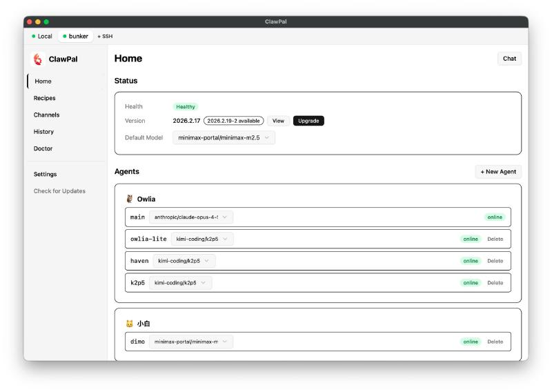Viewport: 552px width, 392px height.
Task: Click the cat emoji agent group icon
Action: [x=129, y=323]
